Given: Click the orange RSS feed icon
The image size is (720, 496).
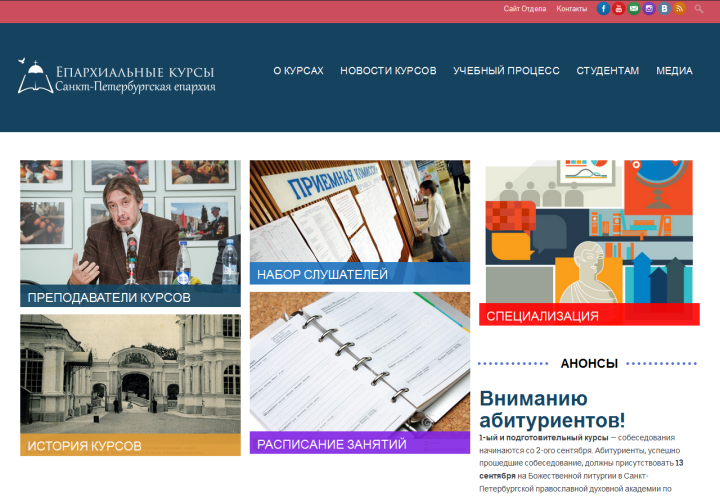Looking at the screenshot, I should 679,9.
